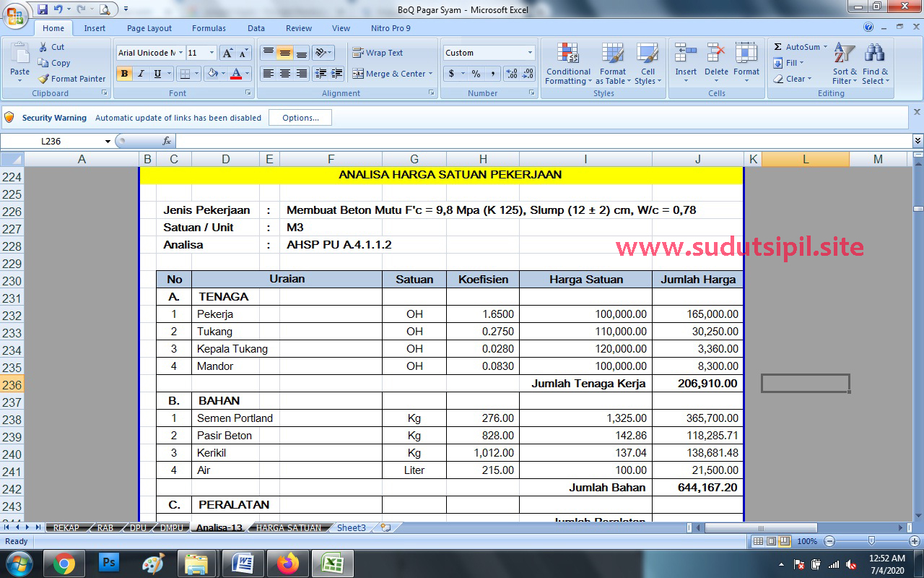Viewport: 924px width, 578px height.
Task: Click in the formula bar input
Action: click(543, 141)
